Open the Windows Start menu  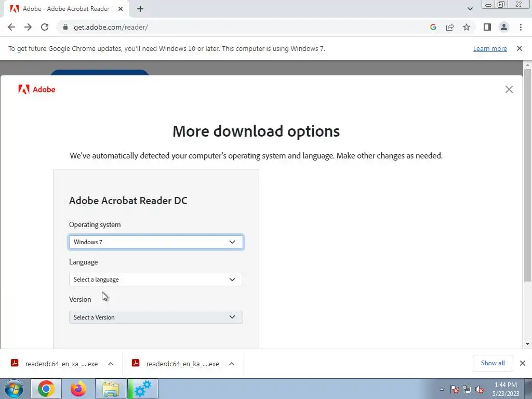pyautogui.click(x=14, y=389)
